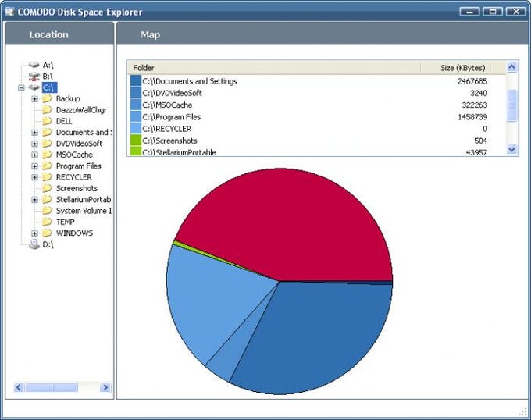This screenshot has width=531, height=420.
Task: Click the System Volume folder icon
Action: 47,210
